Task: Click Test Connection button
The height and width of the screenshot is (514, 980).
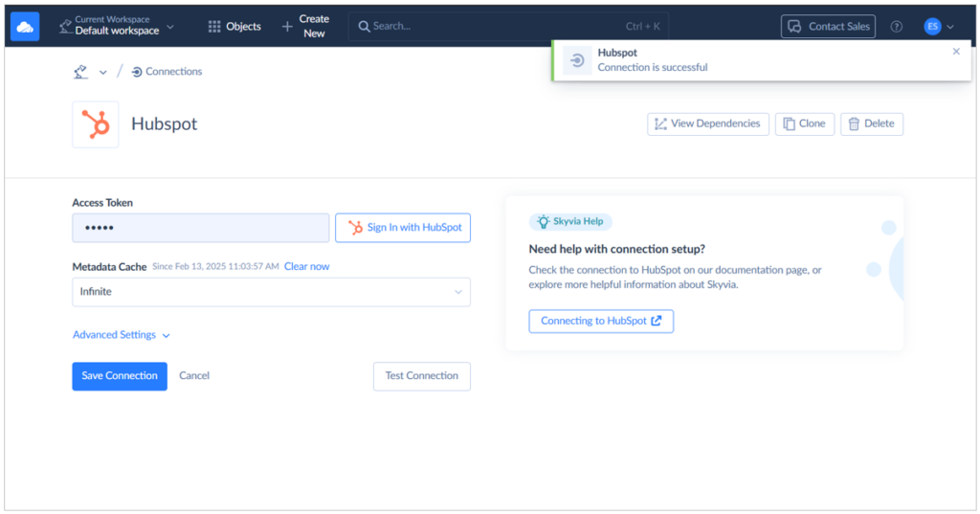Action: pyautogui.click(x=422, y=376)
